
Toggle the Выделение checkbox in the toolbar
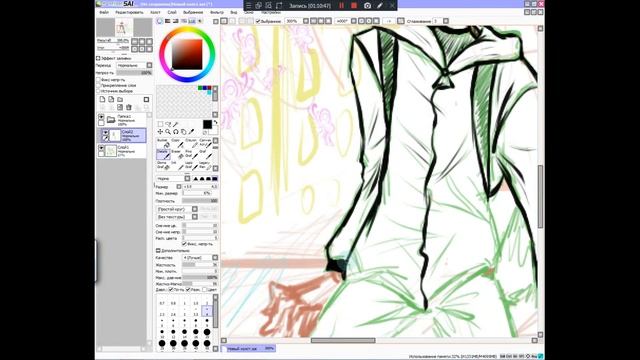click(258, 21)
